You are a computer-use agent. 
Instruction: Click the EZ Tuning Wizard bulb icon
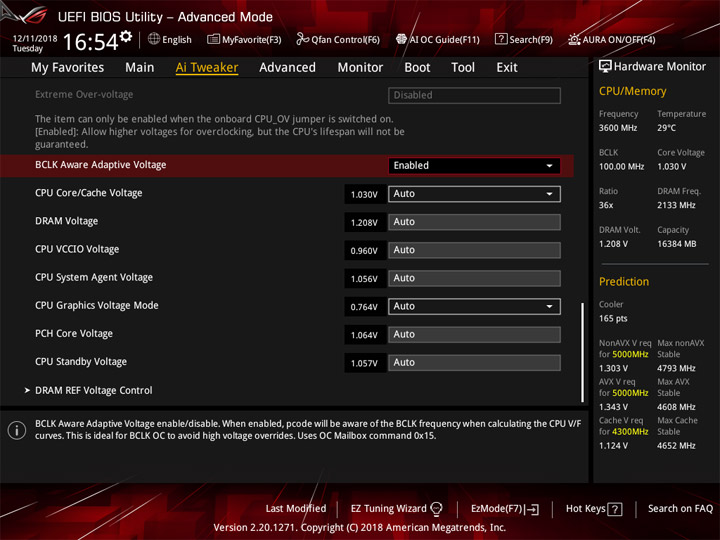point(437,508)
